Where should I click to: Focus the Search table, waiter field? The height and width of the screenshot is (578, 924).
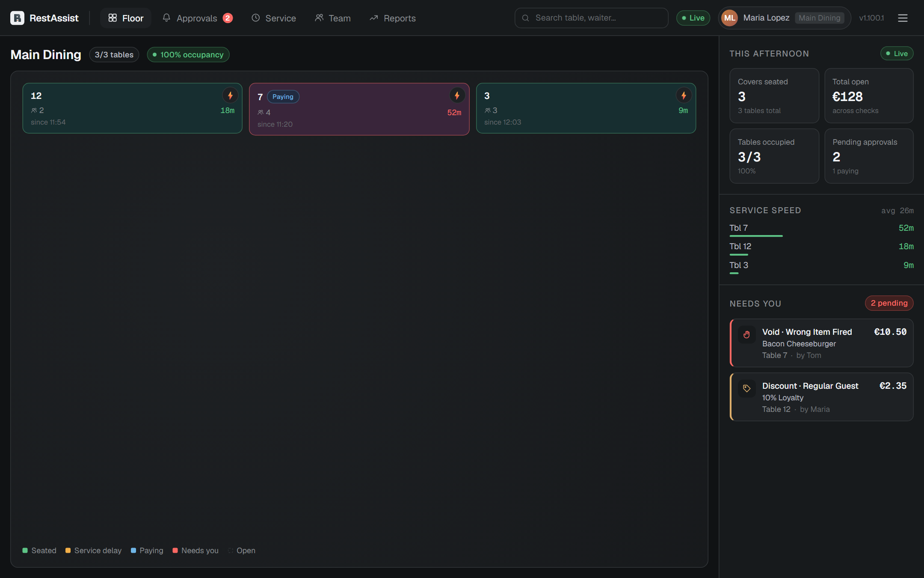coord(591,18)
